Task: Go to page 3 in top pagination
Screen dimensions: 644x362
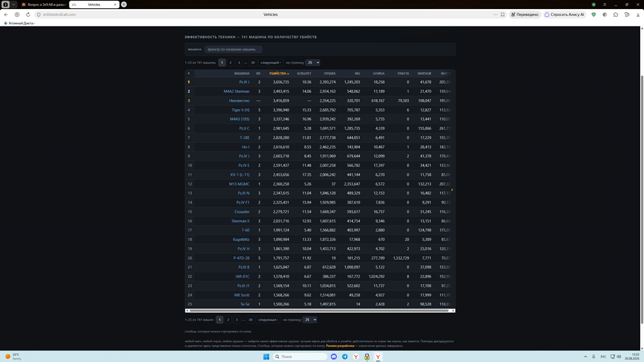Action: tap(239, 62)
